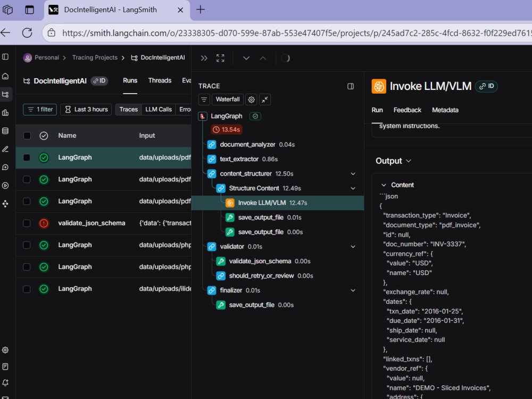The image size is (532, 399).
Task: Toggle the Waterfall view button
Action: 228,99
